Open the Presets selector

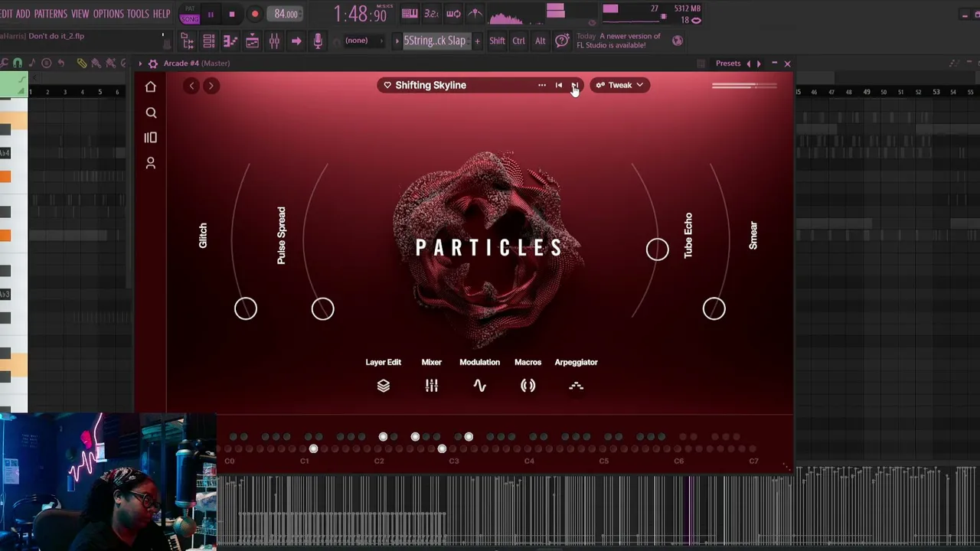[728, 64]
